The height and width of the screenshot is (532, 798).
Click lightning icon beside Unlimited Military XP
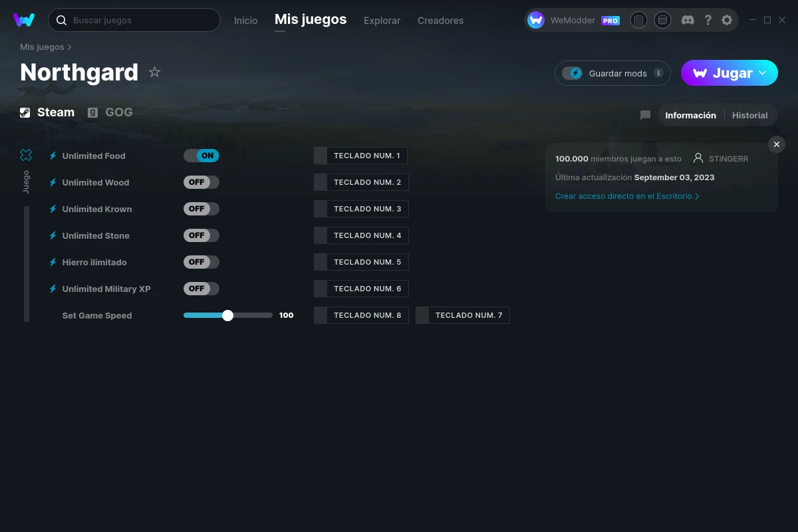tap(53, 289)
